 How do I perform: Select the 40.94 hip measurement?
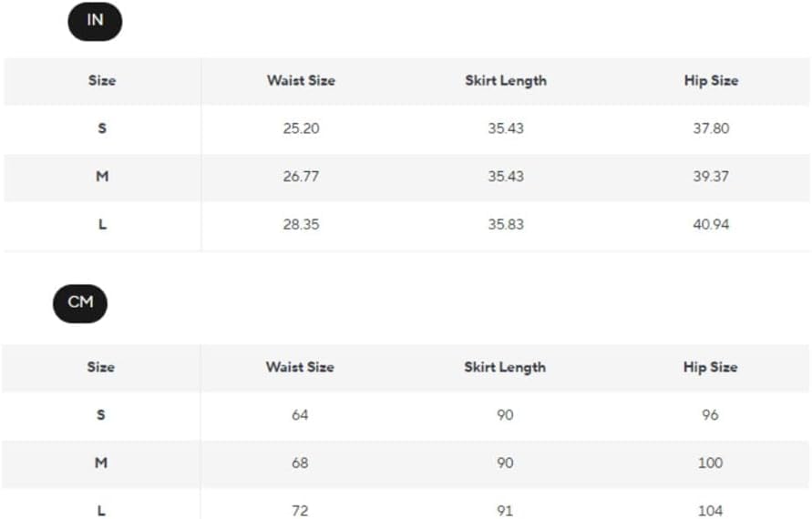[x=711, y=224]
